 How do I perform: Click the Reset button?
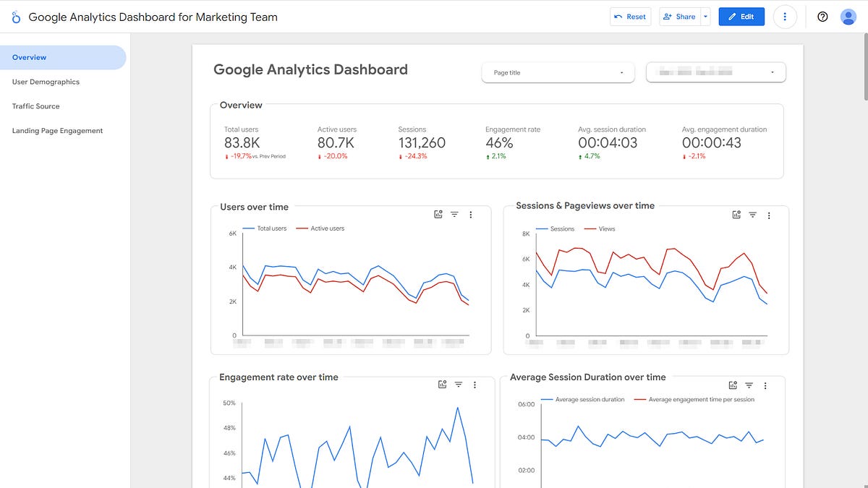coord(631,17)
